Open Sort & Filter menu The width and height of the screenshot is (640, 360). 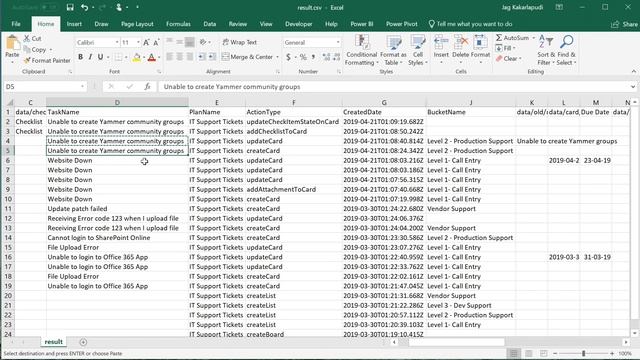click(x=546, y=50)
